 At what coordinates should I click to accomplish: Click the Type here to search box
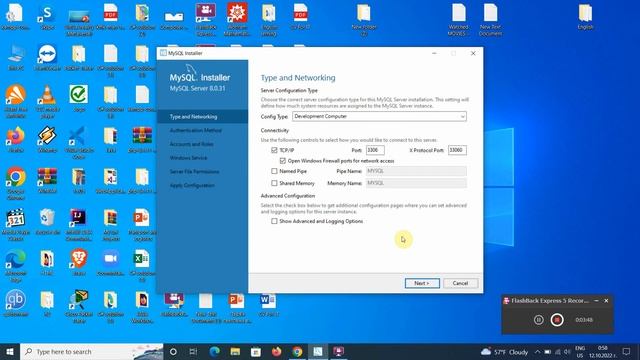(x=92, y=351)
